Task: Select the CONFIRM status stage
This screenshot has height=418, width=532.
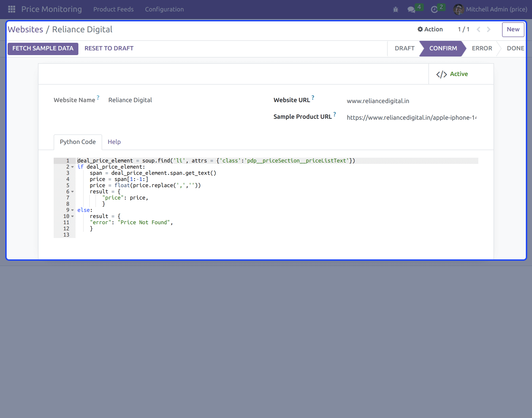Action: point(443,48)
